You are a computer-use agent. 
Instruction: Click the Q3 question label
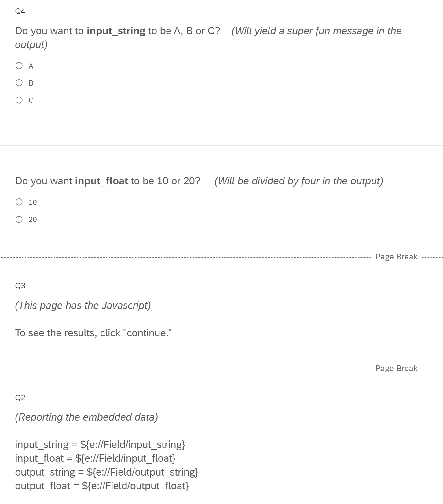point(20,286)
